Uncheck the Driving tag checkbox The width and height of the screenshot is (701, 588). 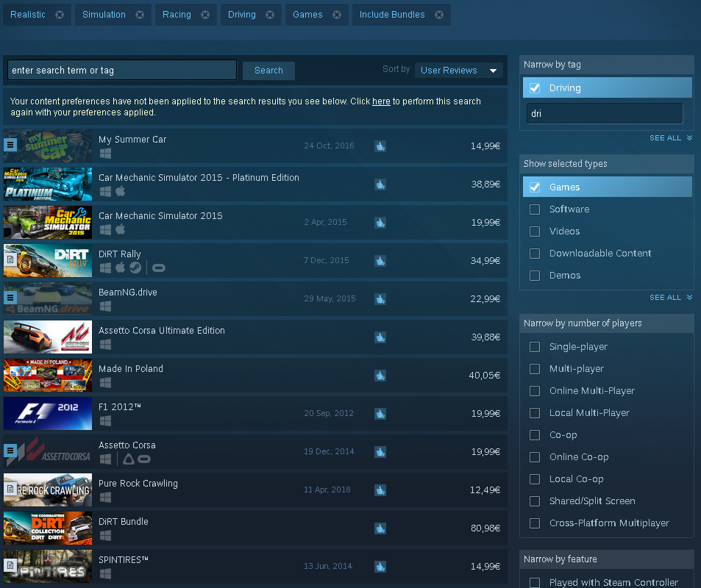535,88
